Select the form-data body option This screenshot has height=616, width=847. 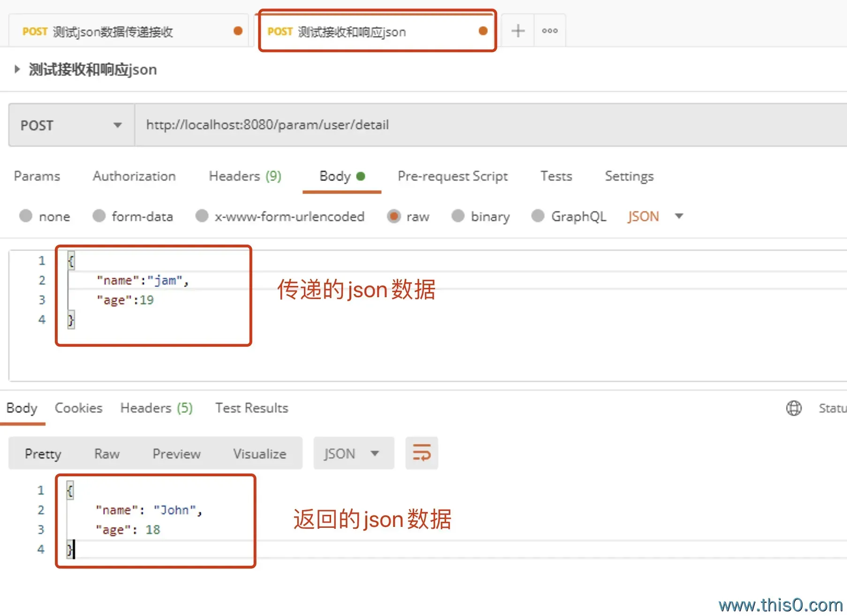(99, 216)
